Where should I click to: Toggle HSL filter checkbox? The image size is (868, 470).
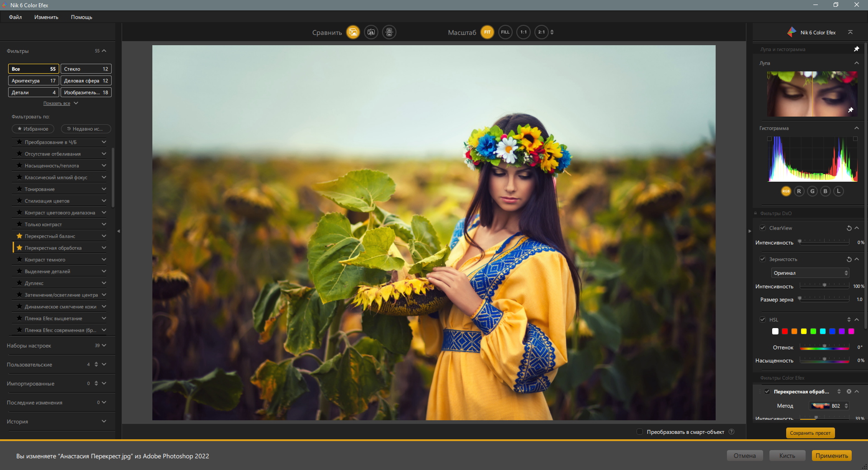click(763, 320)
